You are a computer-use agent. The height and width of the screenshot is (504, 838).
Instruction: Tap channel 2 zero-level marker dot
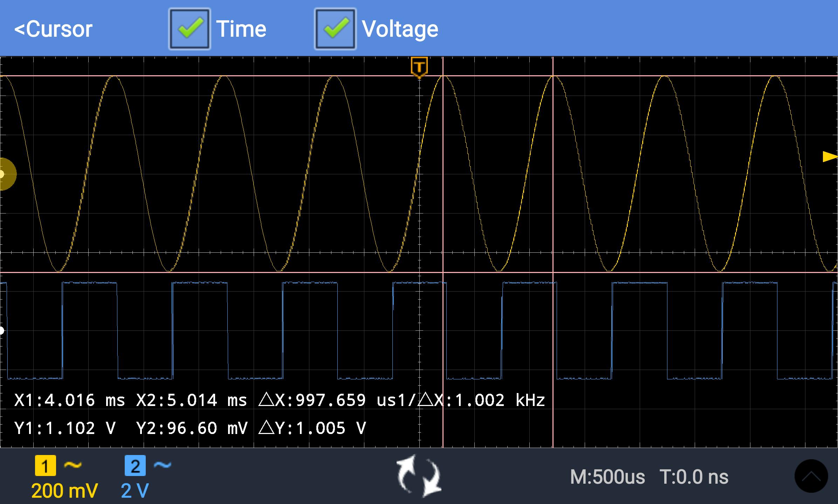click(2, 330)
